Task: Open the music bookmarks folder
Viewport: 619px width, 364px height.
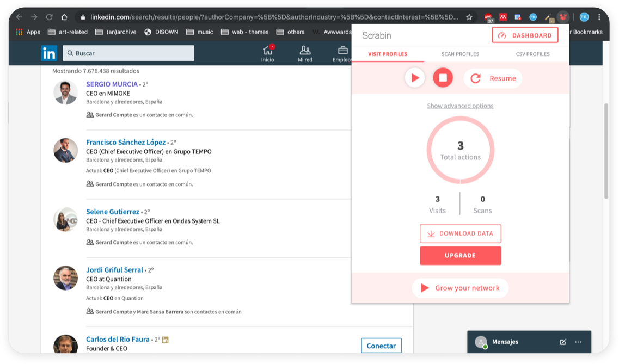Action: point(200,32)
